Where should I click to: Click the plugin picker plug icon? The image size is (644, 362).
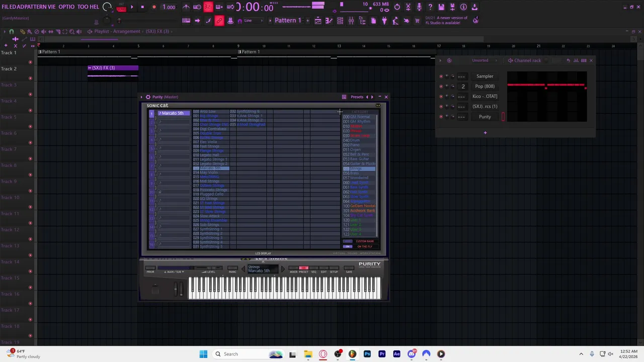tap(384, 21)
